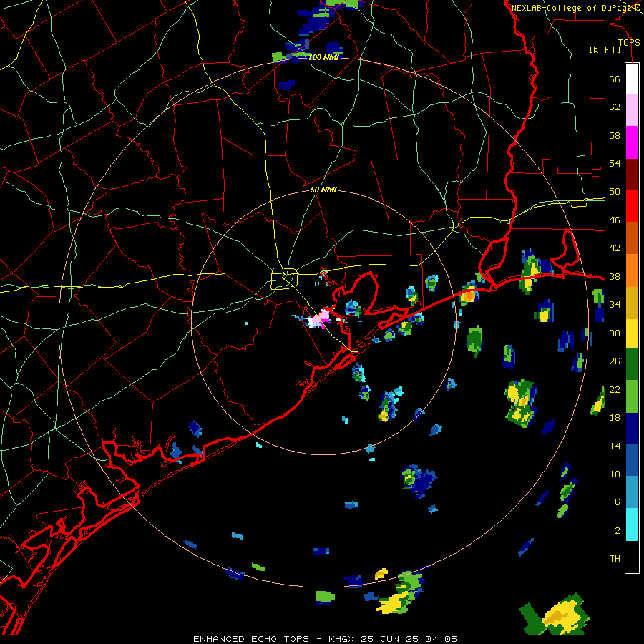Click the 46 legend value
The width and height of the screenshot is (644, 644).
click(615, 220)
